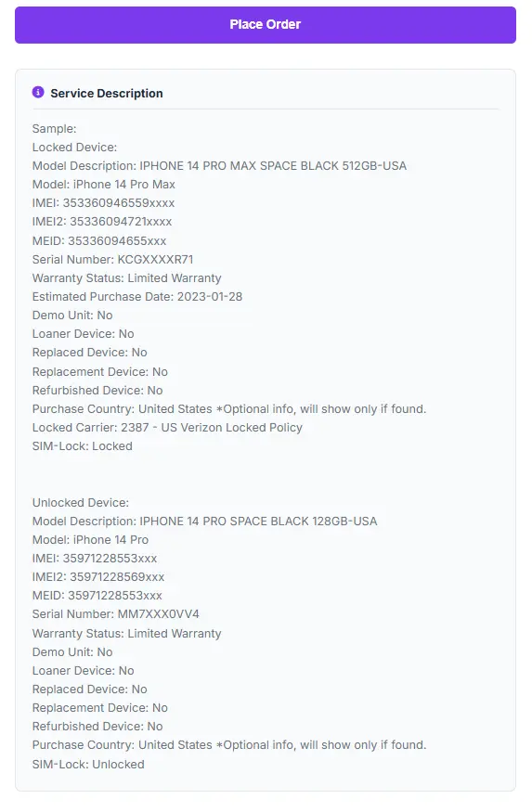This screenshot has height=812, width=532.
Task: Click first Purchase Country United States line
Action: (229, 408)
